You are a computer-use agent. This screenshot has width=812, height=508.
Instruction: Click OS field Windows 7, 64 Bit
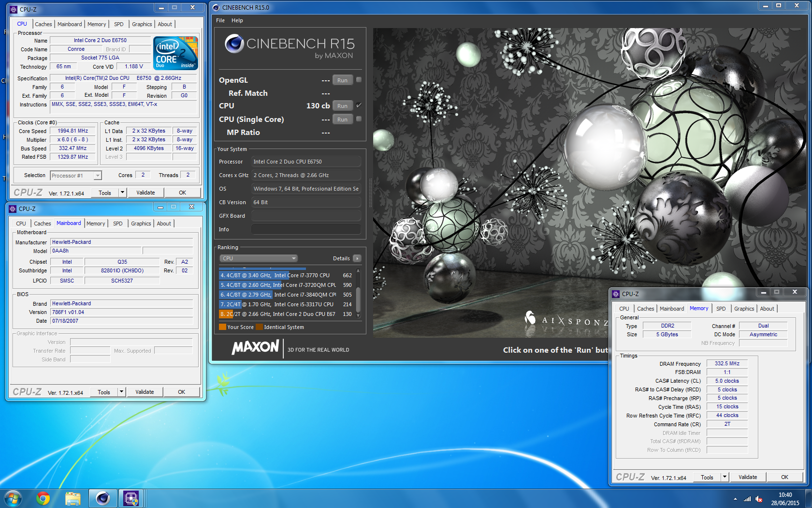306,189
